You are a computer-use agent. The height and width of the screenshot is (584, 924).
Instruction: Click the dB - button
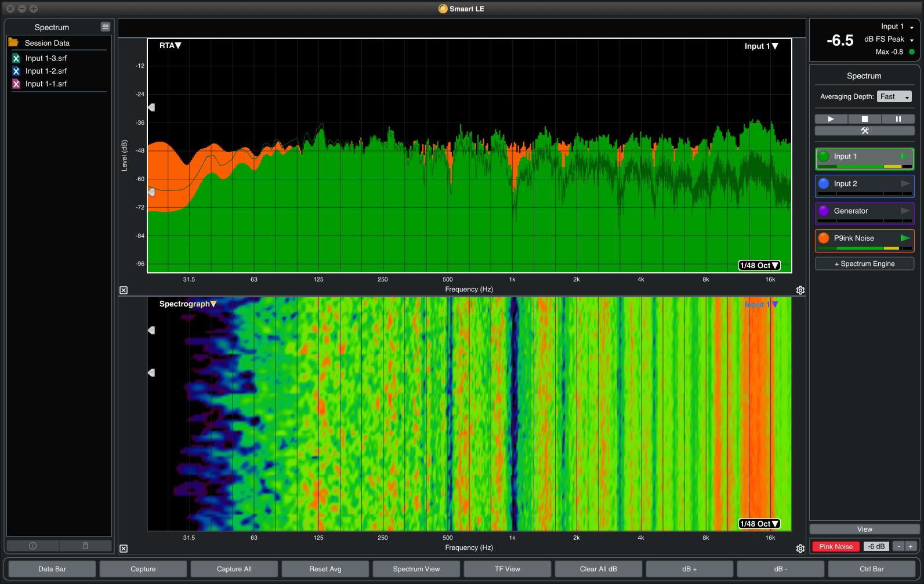coord(781,569)
